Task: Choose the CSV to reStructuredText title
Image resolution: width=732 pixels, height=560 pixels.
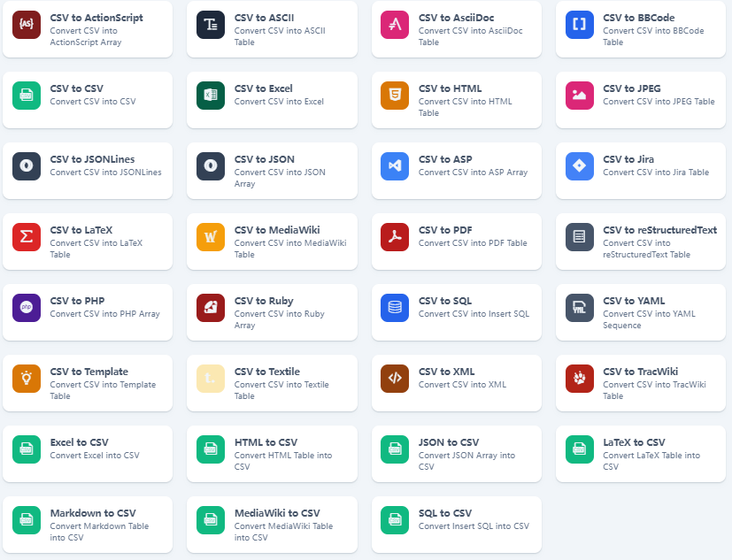Action: (659, 230)
